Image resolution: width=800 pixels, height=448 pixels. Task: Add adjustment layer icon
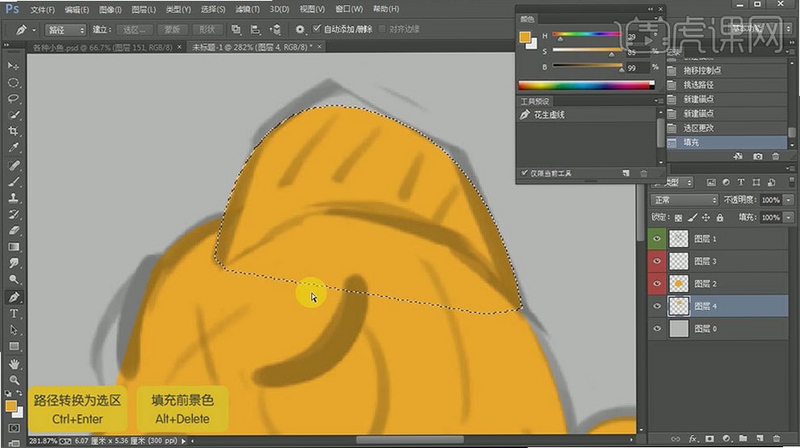[727, 438]
